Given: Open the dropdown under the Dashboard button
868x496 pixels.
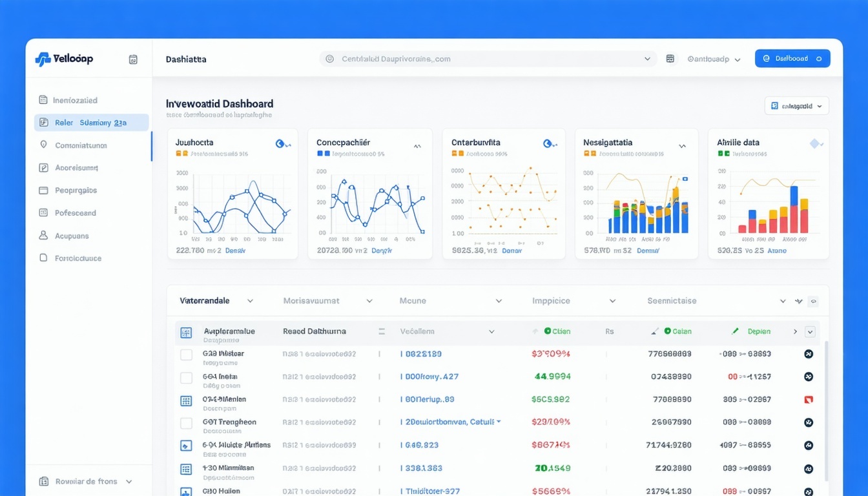Looking at the screenshot, I should pyautogui.click(x=796, y=106).
